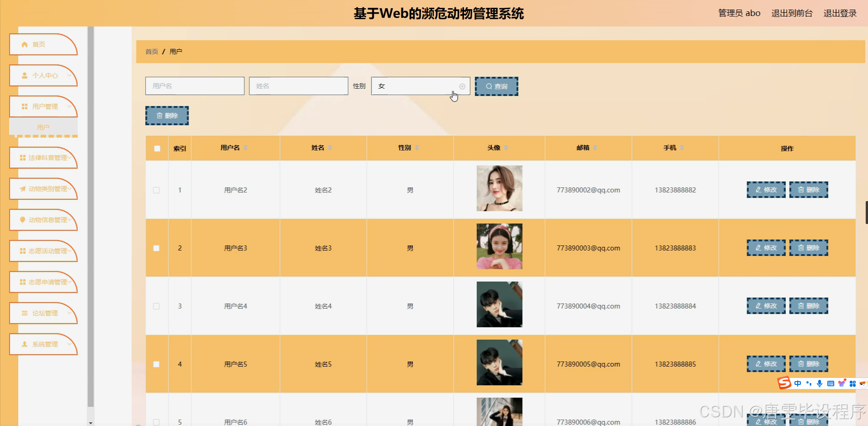Open the 个人中心 sidebar label
Viewport: 868px width, 426px height.
(45, 75)
